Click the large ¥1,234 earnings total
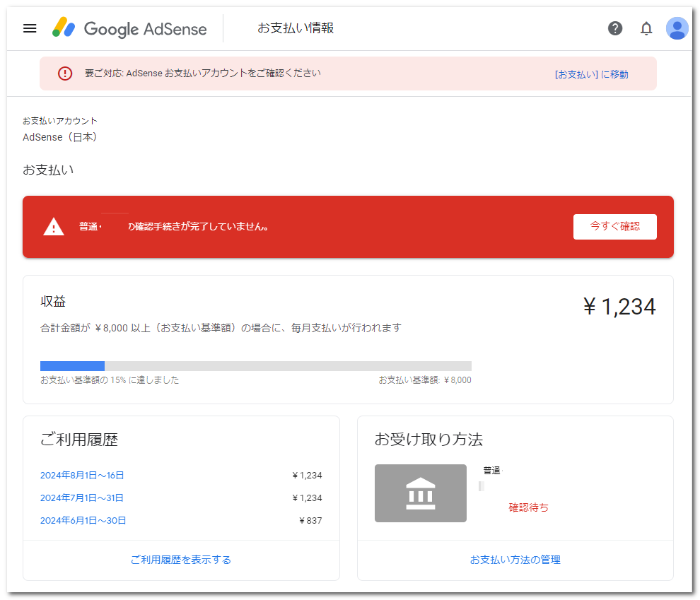The height and width of the screenshot is (600, 700). coord(619,307)
